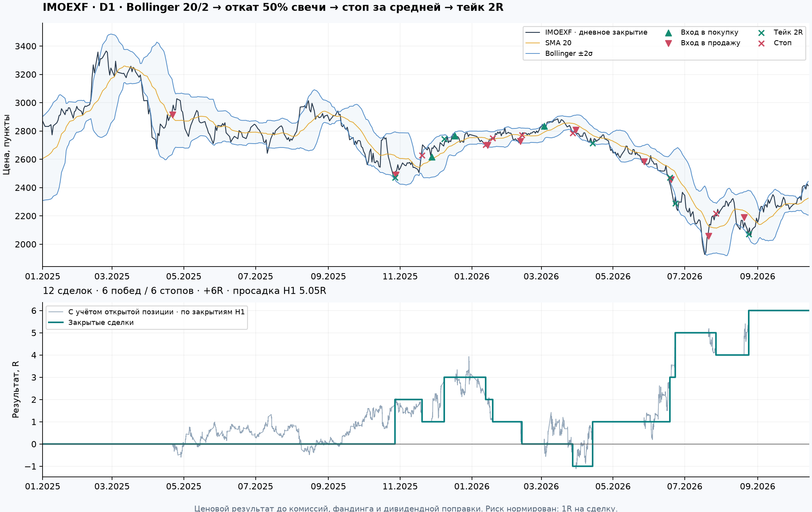
Task: Click the green take-profit cross near 11.2025
Action: click(x=395, y=178)
